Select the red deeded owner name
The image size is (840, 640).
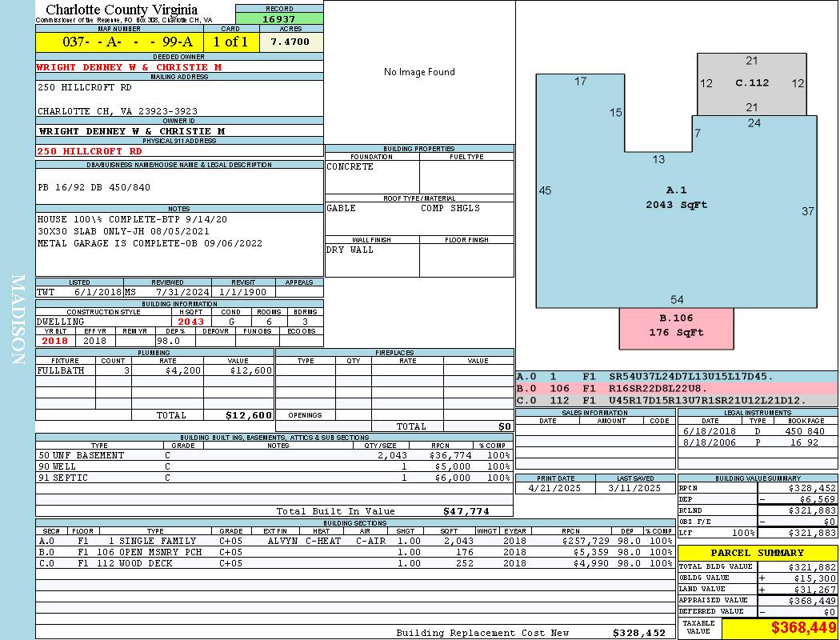[129, 67]
